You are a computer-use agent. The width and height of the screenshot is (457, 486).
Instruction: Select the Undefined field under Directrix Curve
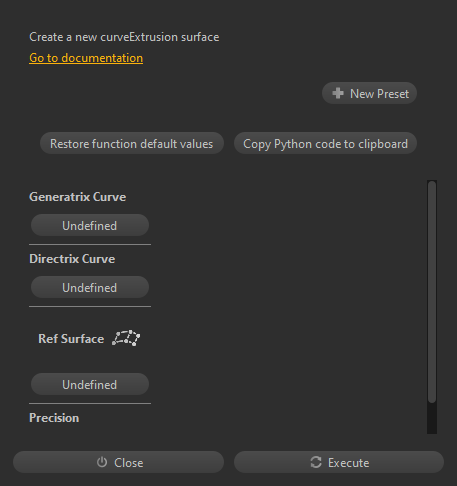[90, 287]
